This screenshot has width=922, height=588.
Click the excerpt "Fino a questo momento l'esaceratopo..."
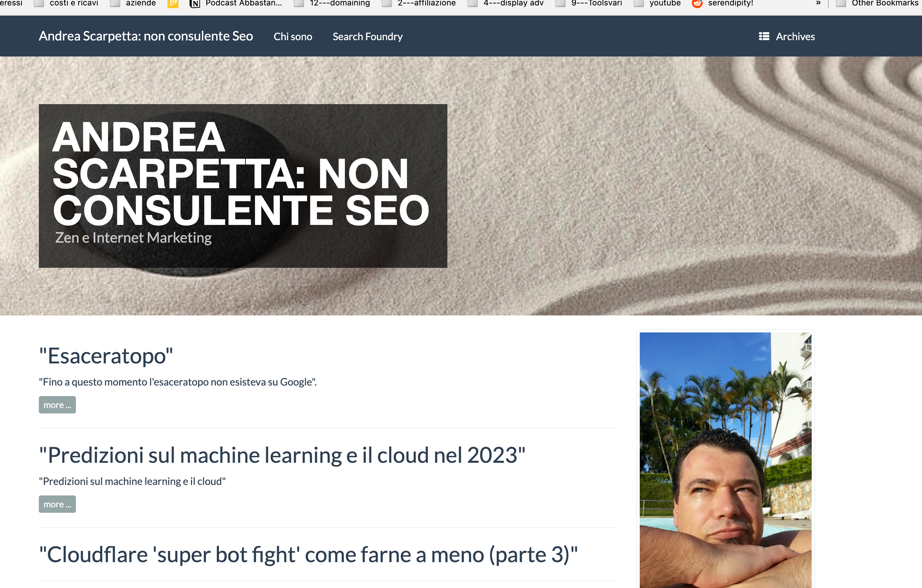coord(178,382)
